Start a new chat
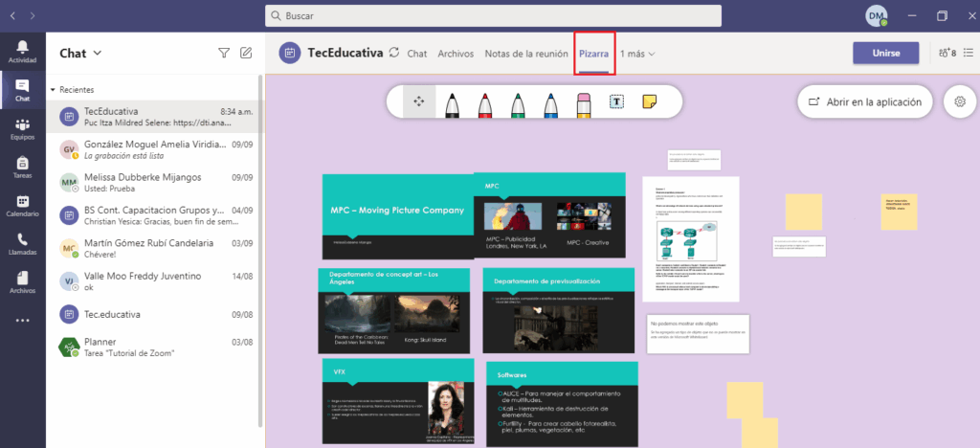This screenshot has height=448, width=980. [246, 54]
